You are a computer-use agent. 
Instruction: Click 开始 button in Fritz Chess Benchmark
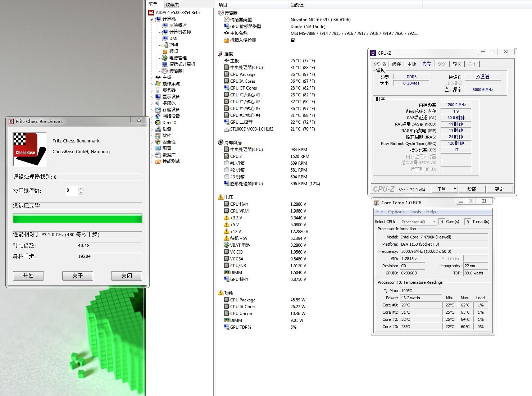28,276
